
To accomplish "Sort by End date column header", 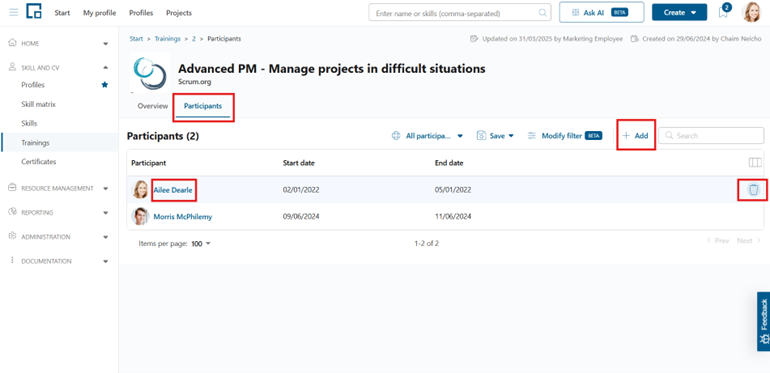I will coord(449,163).
